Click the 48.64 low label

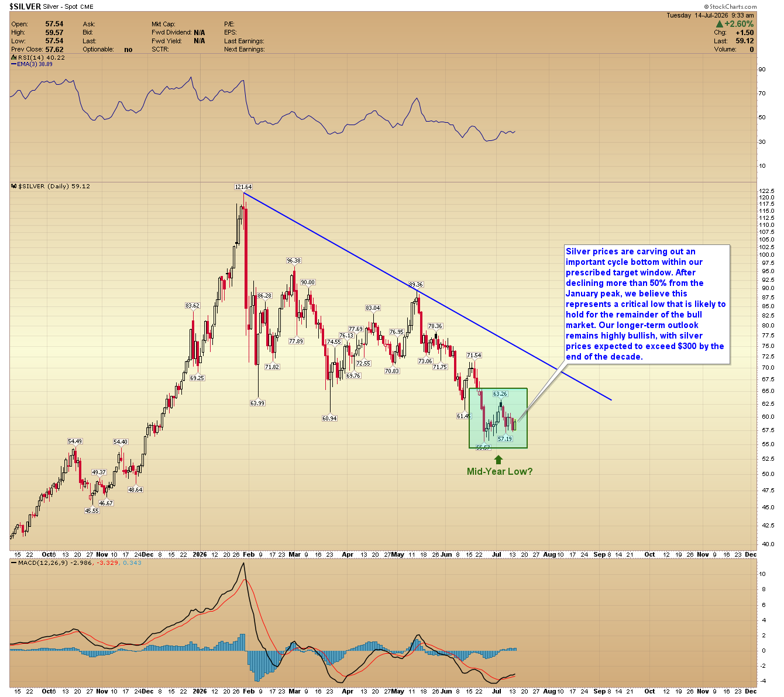pyautogui.click(x=135, y=490)
